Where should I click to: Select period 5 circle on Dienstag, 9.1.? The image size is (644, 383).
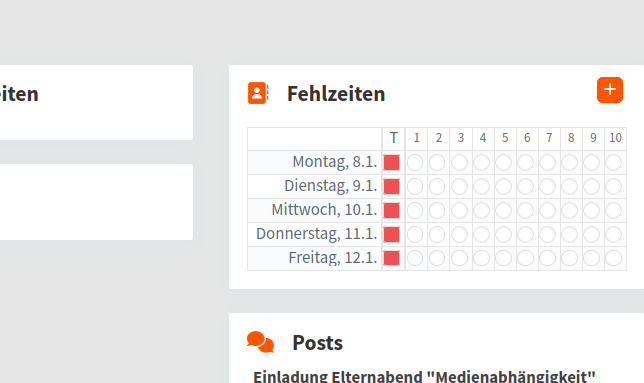point(504,186)
